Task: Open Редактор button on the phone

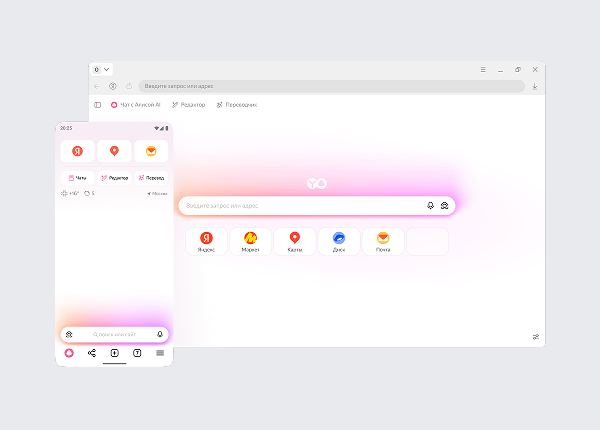Action: pyautogui.click(x=114, y=178)
